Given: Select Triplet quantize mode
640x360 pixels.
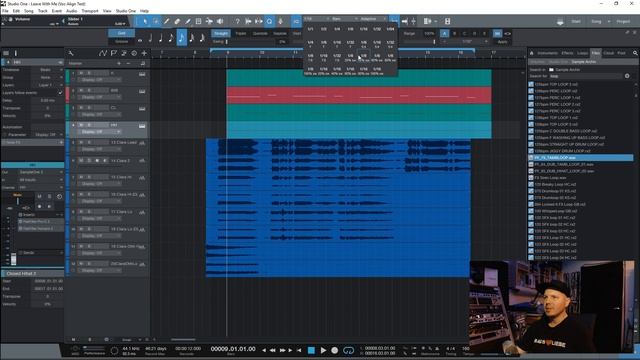Looking at the screenshot, I should click(x=241, y=33).
